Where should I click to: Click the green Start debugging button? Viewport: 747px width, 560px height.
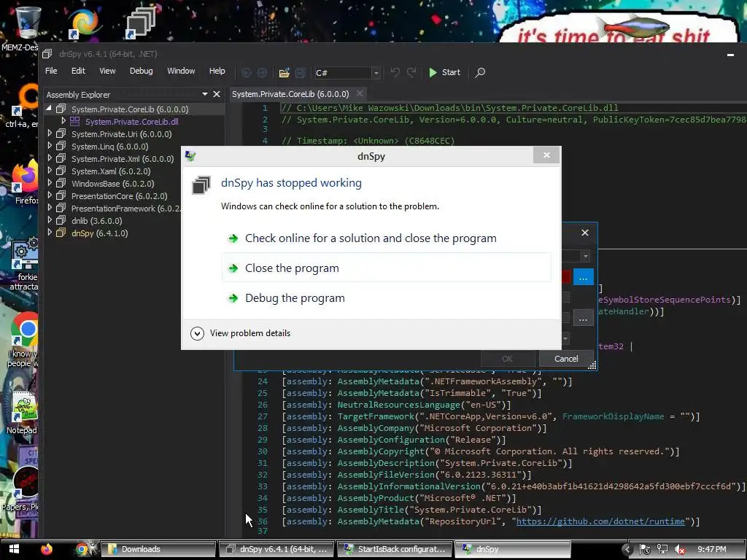coord(444,72)
